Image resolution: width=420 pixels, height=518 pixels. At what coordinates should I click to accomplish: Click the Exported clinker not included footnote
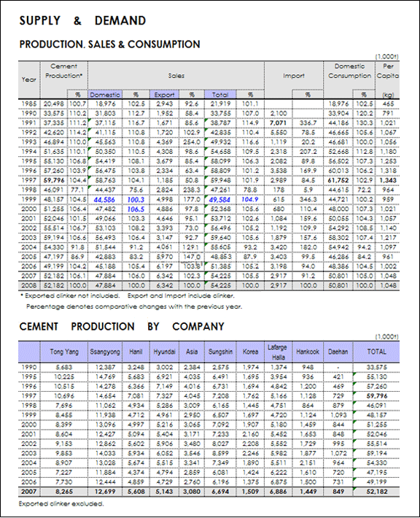(x=70, y=295)
